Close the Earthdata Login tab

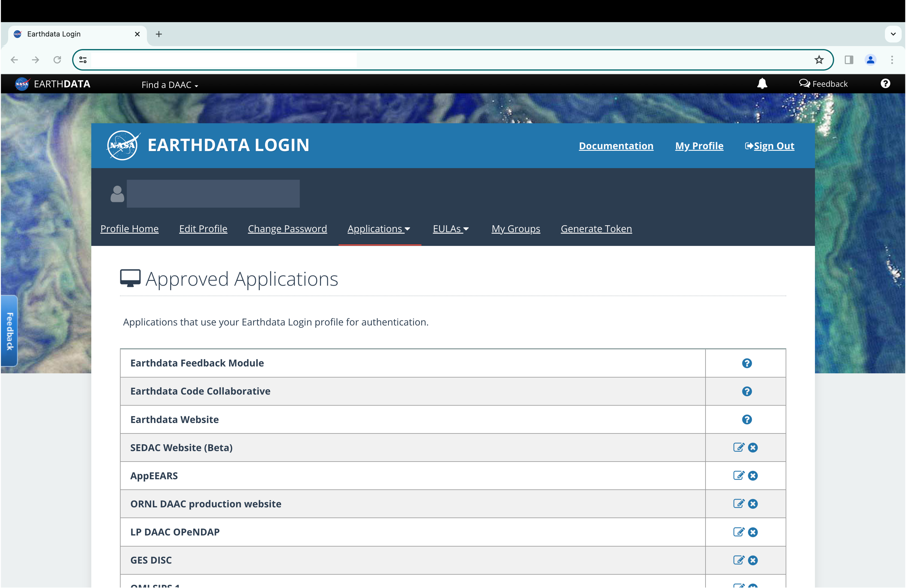pyautogui.click(x=138, y=34)
